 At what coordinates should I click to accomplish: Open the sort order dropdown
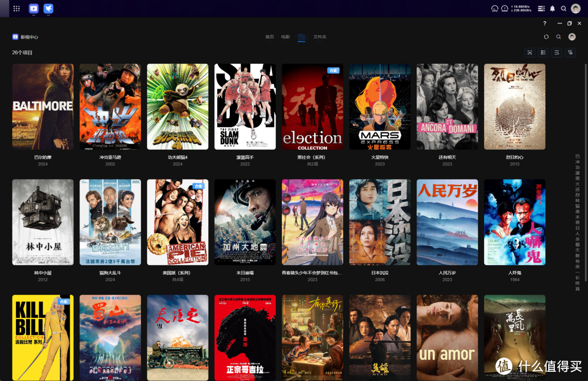556,52
